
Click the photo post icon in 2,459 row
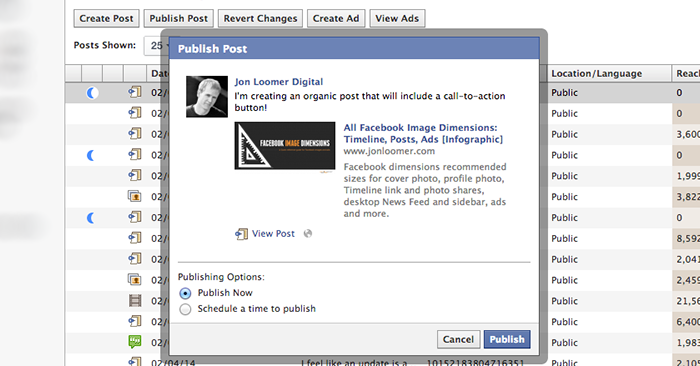pyautogui.click(x=135, y=279)
